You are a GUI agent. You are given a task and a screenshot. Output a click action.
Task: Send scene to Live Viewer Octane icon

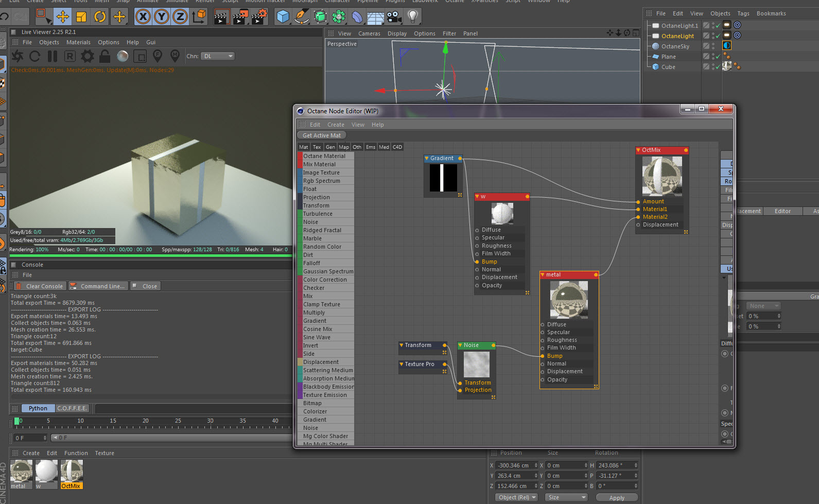point(17,56)
